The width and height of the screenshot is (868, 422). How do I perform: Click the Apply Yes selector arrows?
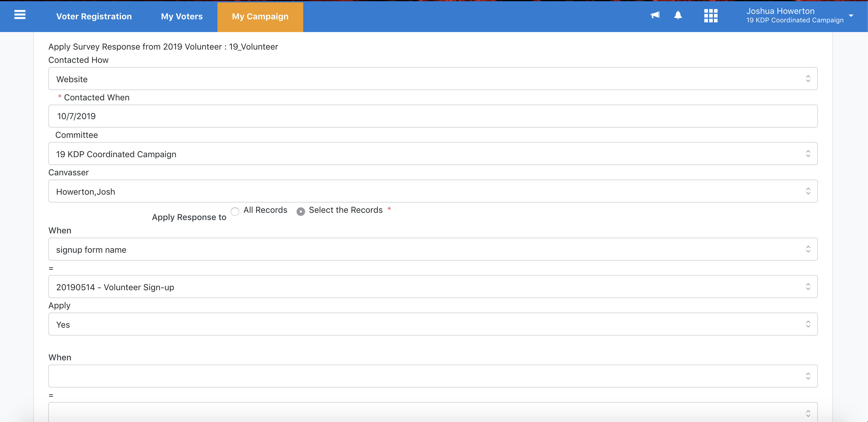808,324
